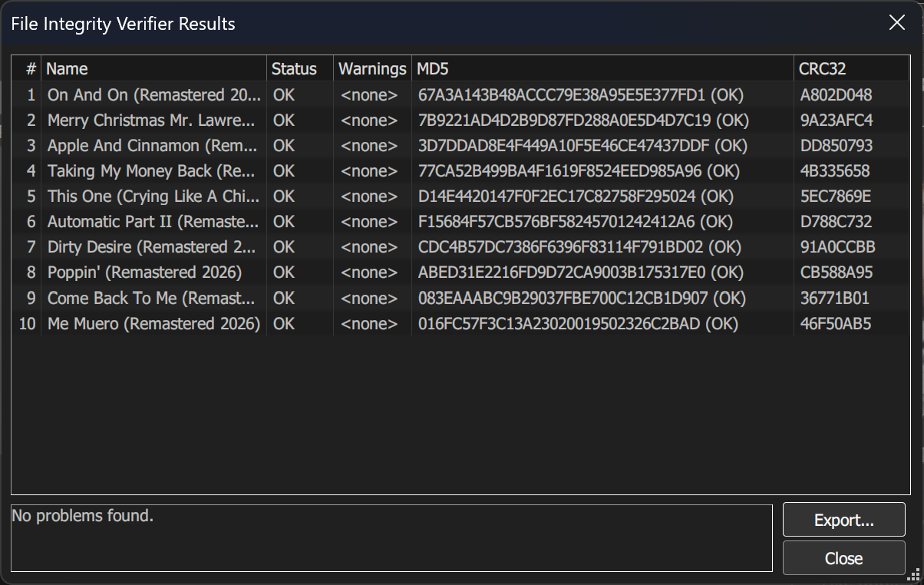Viewport: 924px width, 585px height.
Task: Click the CRC32 value 36771B01
Action: coord(834,298)
